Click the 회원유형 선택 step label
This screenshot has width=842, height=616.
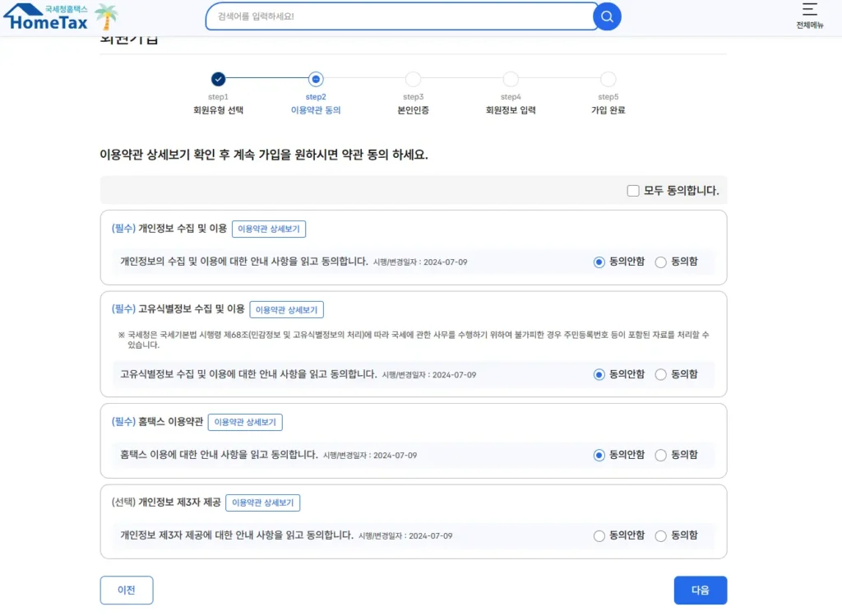[x=218, y=110]
